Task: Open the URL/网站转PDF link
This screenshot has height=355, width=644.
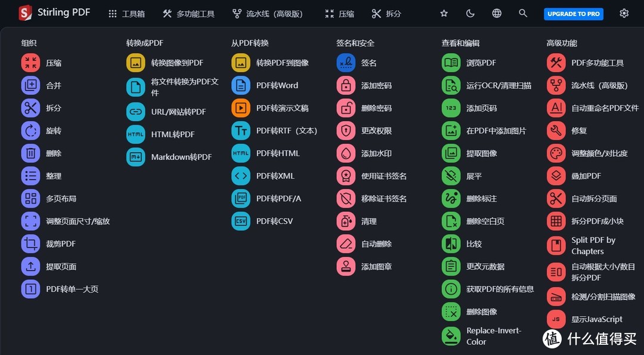Action: tap(178, 112)
